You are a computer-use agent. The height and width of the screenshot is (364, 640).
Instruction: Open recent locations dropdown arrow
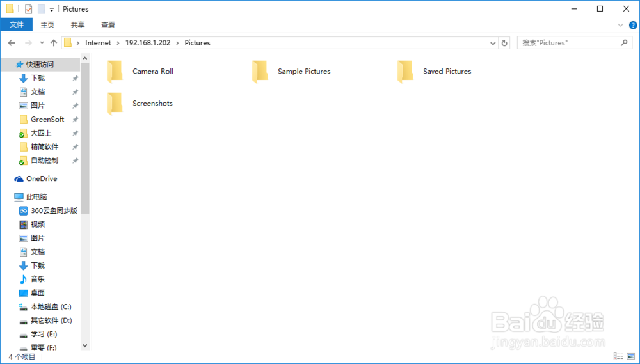(42, 43)
